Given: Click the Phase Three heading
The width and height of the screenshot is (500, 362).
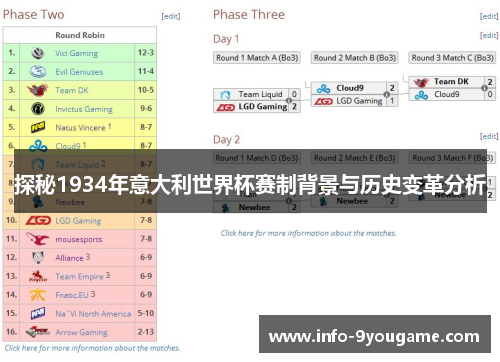Looking at the screenshot, I should point(249,15).
